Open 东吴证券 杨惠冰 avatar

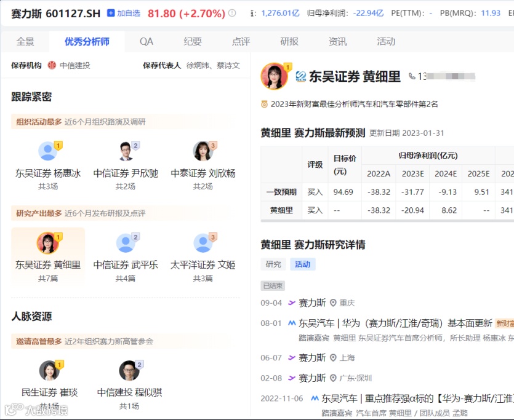[48, 151]
